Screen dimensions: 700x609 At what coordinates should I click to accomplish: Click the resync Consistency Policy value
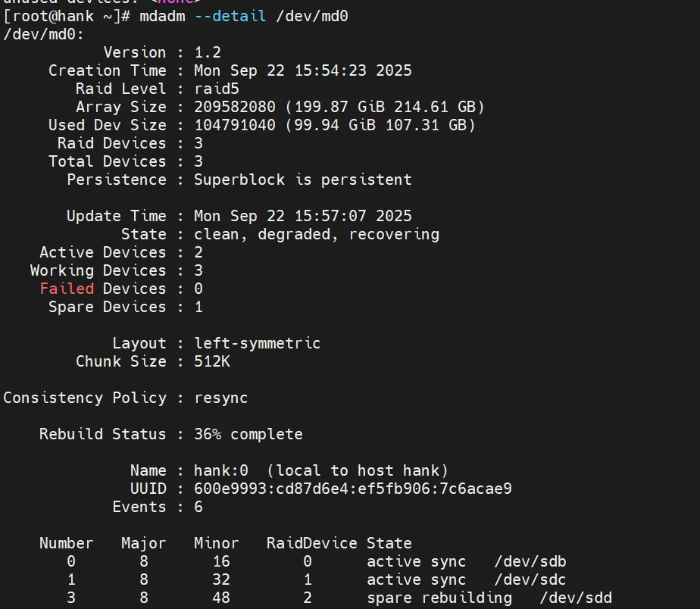[x=221, y=398]
